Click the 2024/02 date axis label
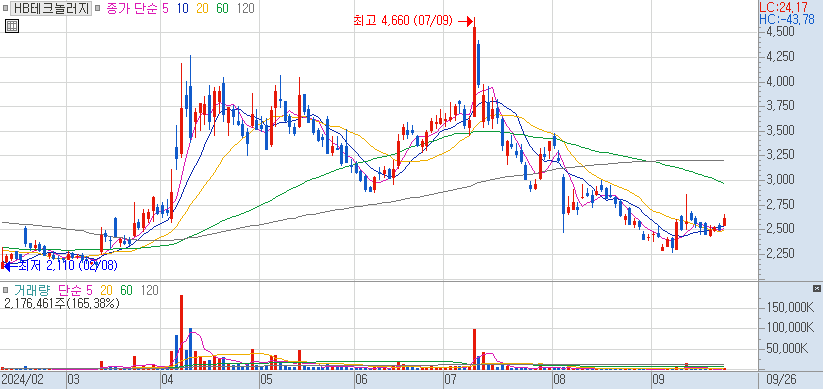This screenshot has width=823, height=389. (22, 380)
